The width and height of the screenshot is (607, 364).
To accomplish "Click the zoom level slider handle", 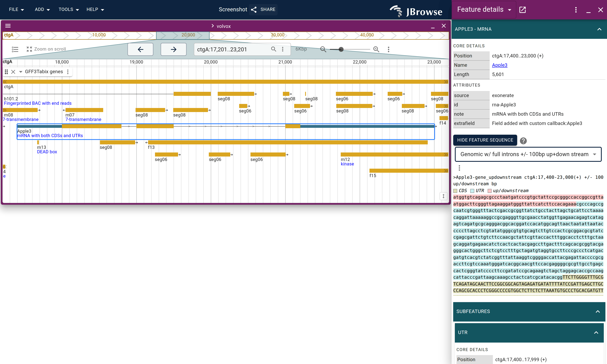I will tap(341, 49).
